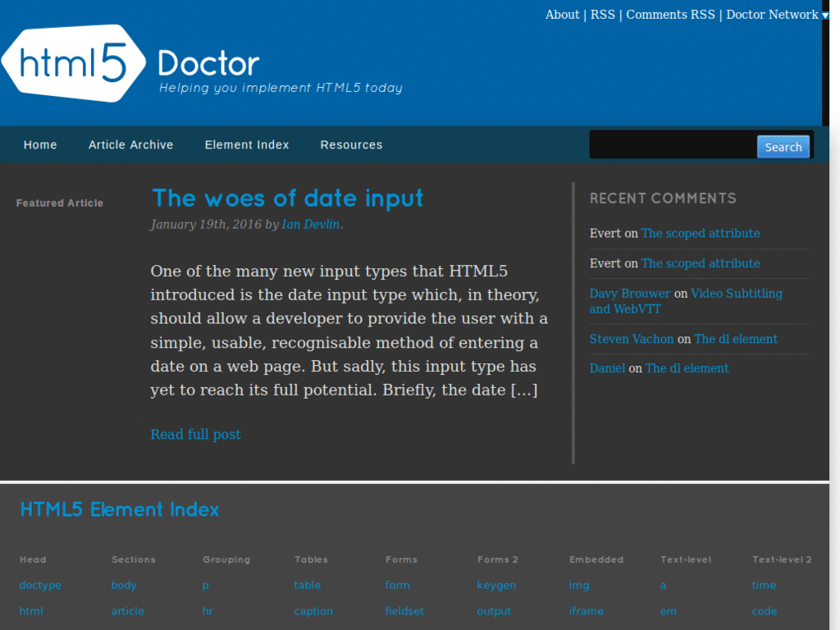Screen dimensions: 840x630
Task: Open Daniel's 'The dl element' link
Action: tap(687, 368)
